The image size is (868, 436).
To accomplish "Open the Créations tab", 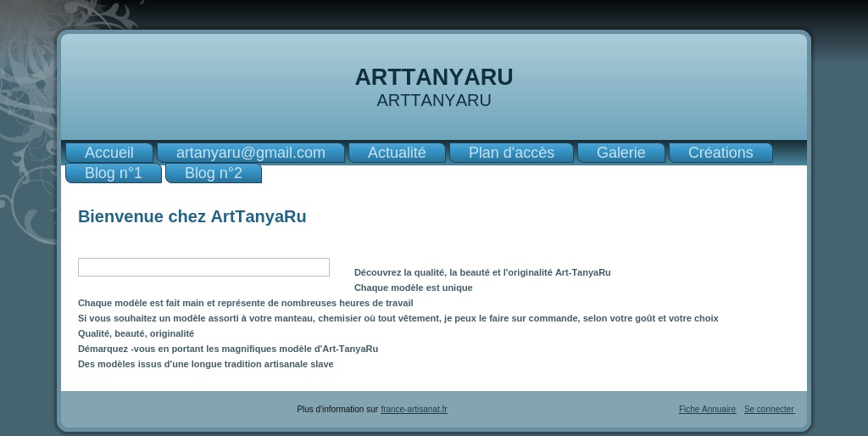I will 721,153.
